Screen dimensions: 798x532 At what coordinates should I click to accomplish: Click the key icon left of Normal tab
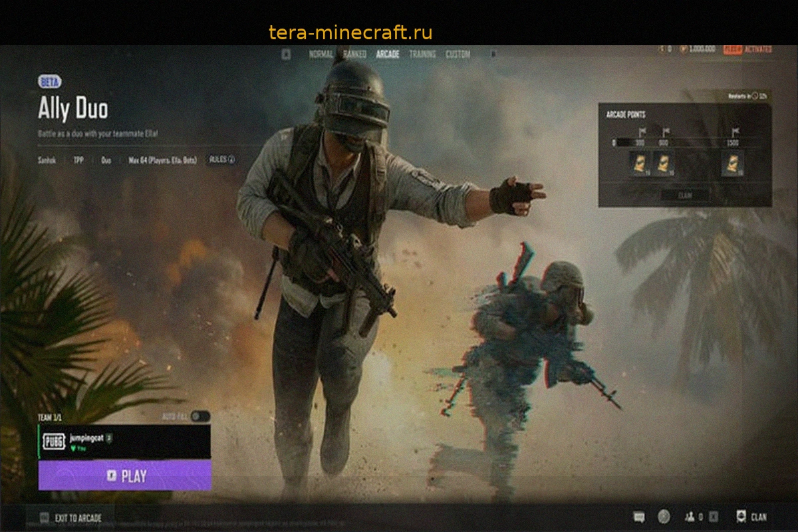click(286, 55)
